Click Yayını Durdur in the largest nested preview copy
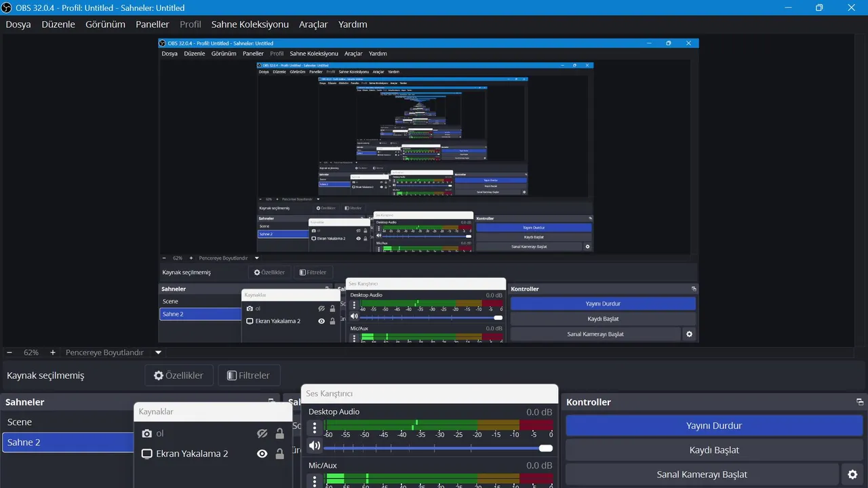Screen dimensions: 868x488 point(603,304)
